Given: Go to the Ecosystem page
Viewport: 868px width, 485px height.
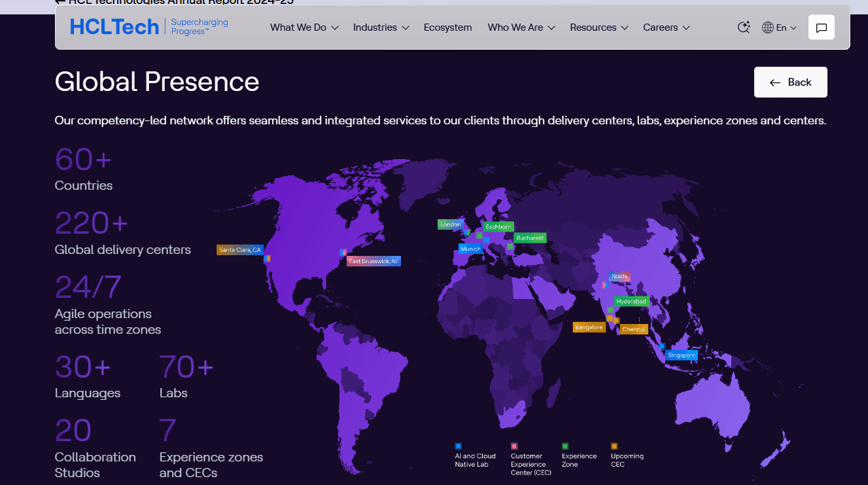Looking at the screenshot, I should pyautogui.click(x=448, y=27).
